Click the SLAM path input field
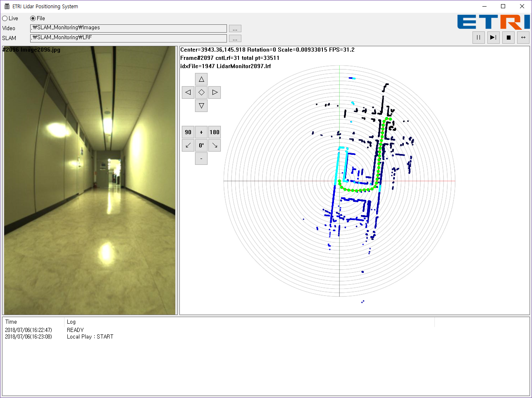This screenshot has height=398, width=532. [128, 38]
